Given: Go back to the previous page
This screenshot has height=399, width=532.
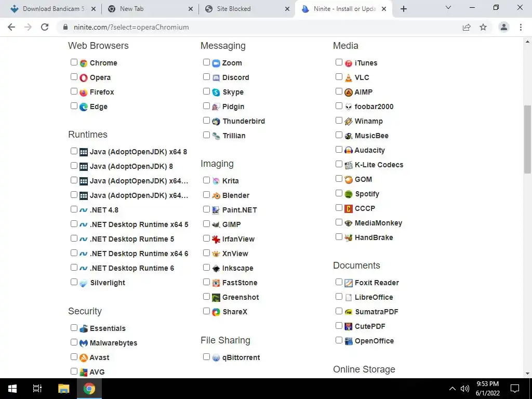Looking at the screenshot, I should 11,27.
